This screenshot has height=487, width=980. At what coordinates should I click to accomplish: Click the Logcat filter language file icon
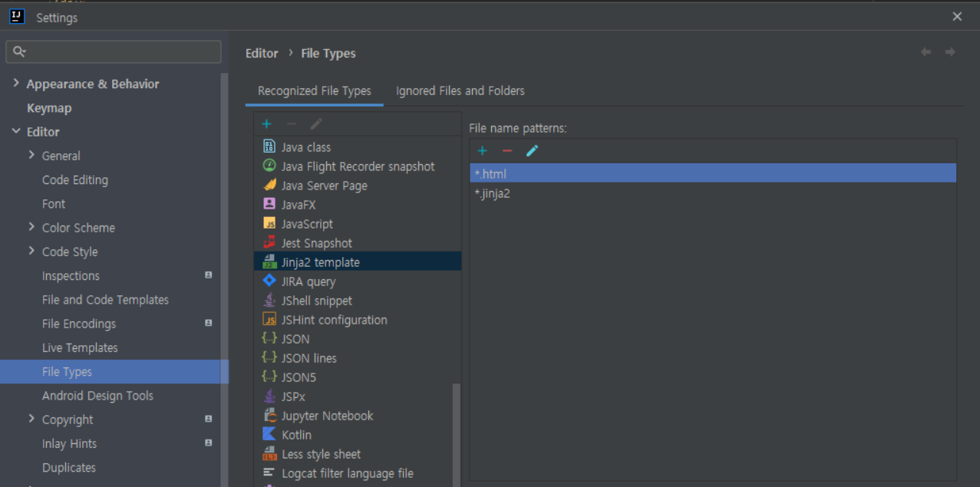(x=269, y=472)
